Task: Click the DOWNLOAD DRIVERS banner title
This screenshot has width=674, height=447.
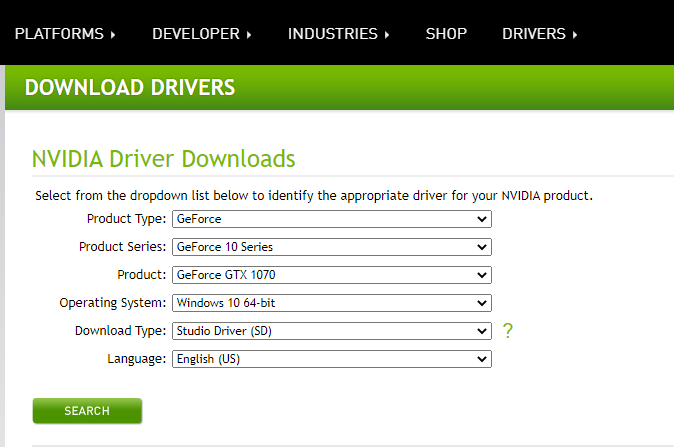Action: click(130, 87)
